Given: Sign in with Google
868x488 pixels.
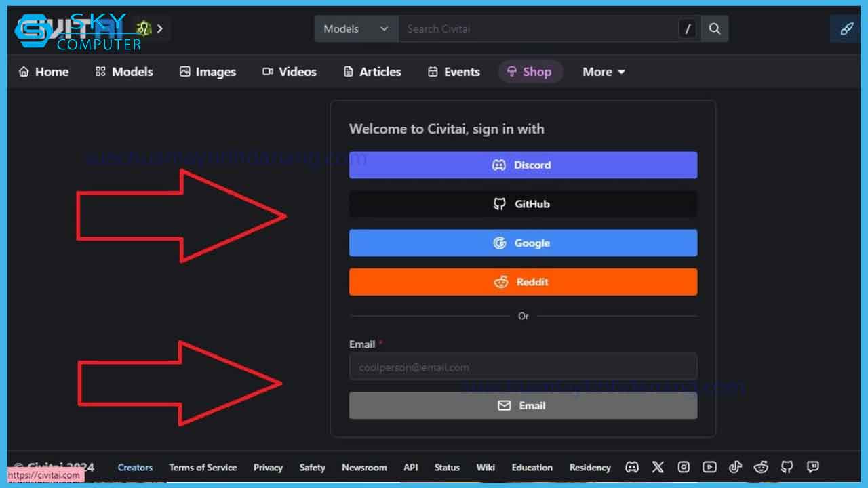Looking at the screenshot, I should pyautogui.click(x=523, y=243).
